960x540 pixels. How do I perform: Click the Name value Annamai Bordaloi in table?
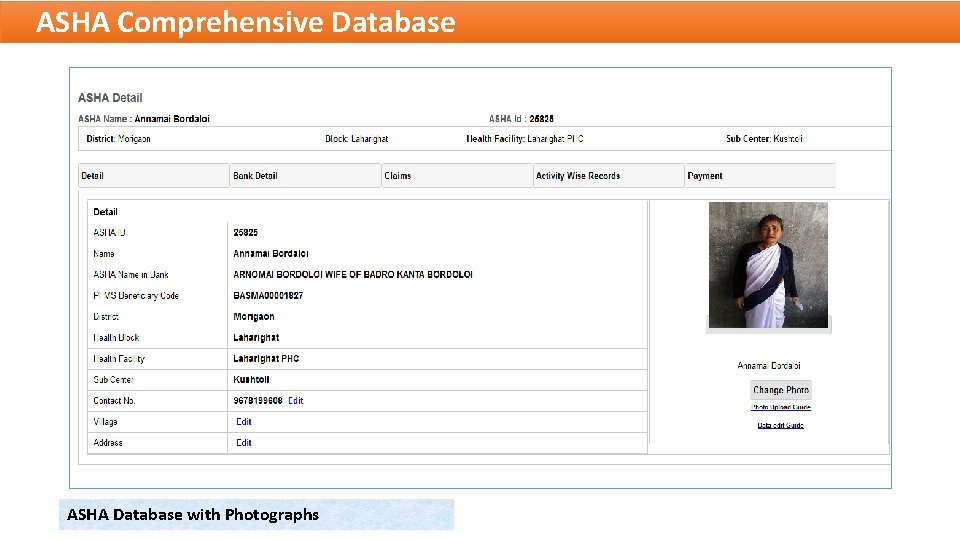pos(271,253)
